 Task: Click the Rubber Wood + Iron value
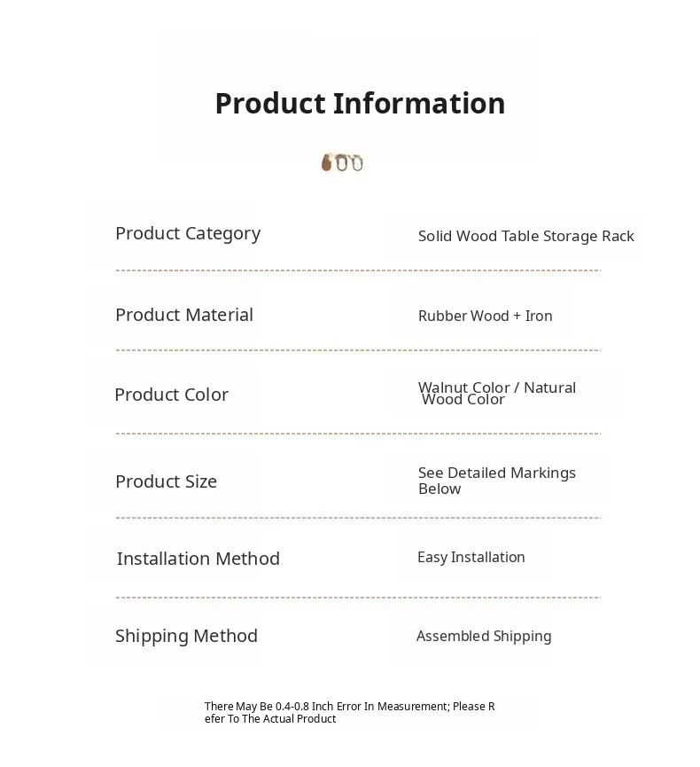pos(486,316)
